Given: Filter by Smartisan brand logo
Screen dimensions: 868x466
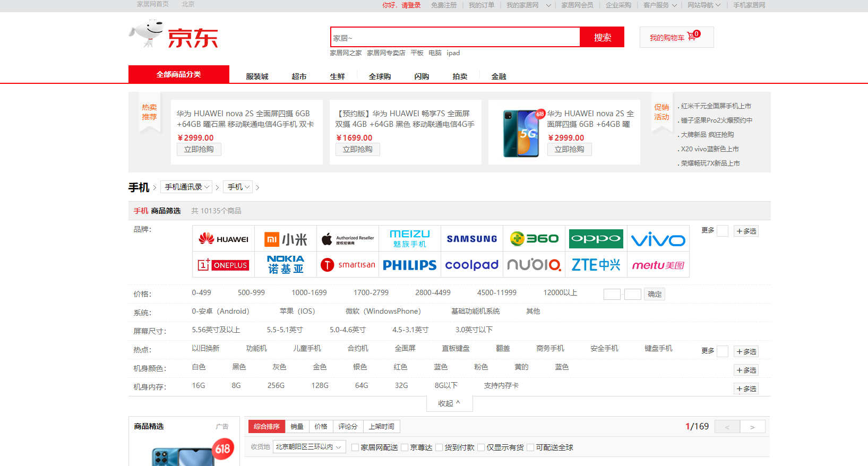Looking at the screenshot, I should coord(348,265).
